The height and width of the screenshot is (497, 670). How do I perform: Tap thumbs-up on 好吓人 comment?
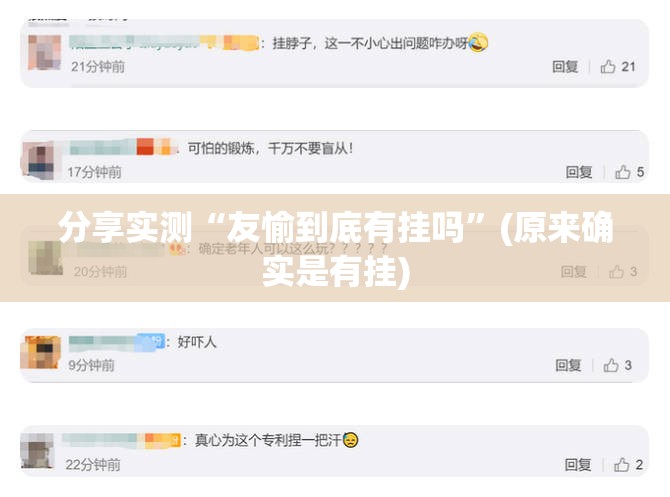[611, 365]
